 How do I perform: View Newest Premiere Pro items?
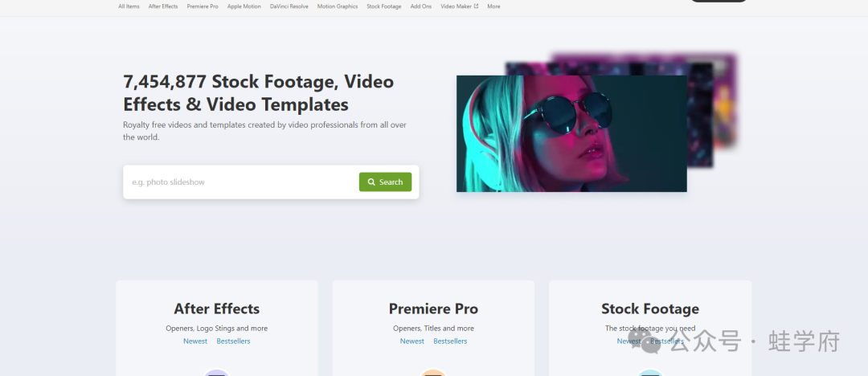click(412, 341)
